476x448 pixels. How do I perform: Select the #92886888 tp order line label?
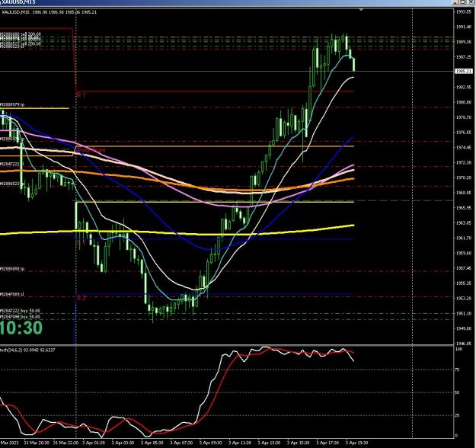click(x=12, y=269)
